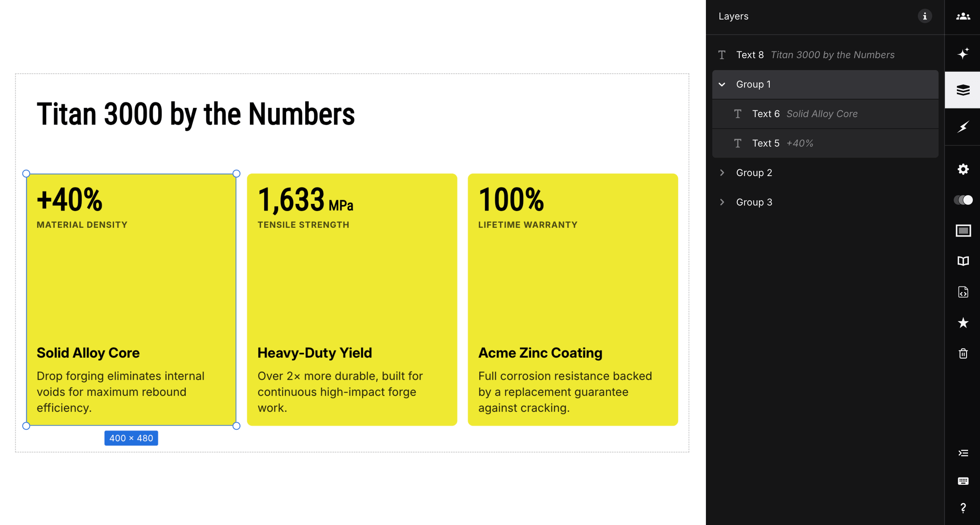Click the LIFETIME WARRANTY label
The image size is (980, 525).
click(x=528, y=225)
